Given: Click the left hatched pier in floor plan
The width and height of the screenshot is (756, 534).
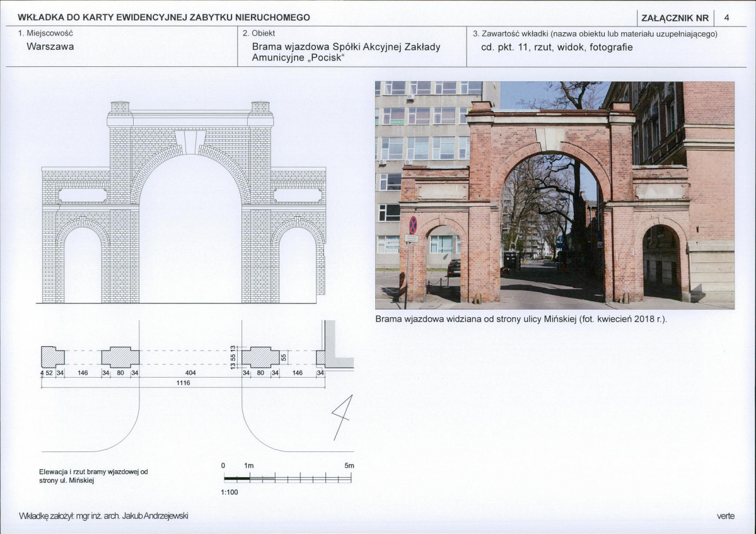Looking at the screenshot, I should (53, 357).
